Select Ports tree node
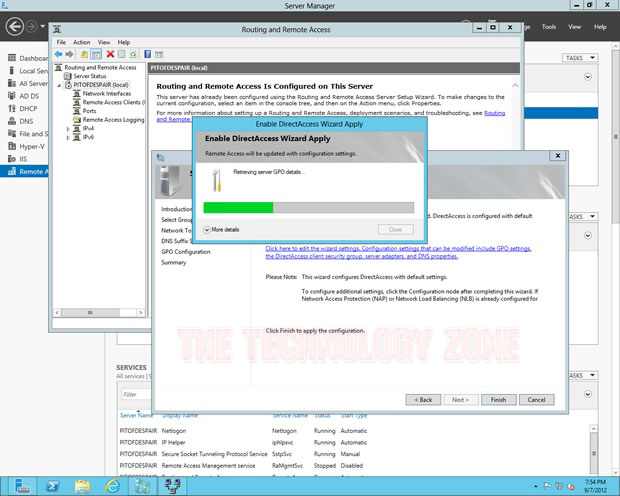Screen dimensions: 620x496 [89, 111]
